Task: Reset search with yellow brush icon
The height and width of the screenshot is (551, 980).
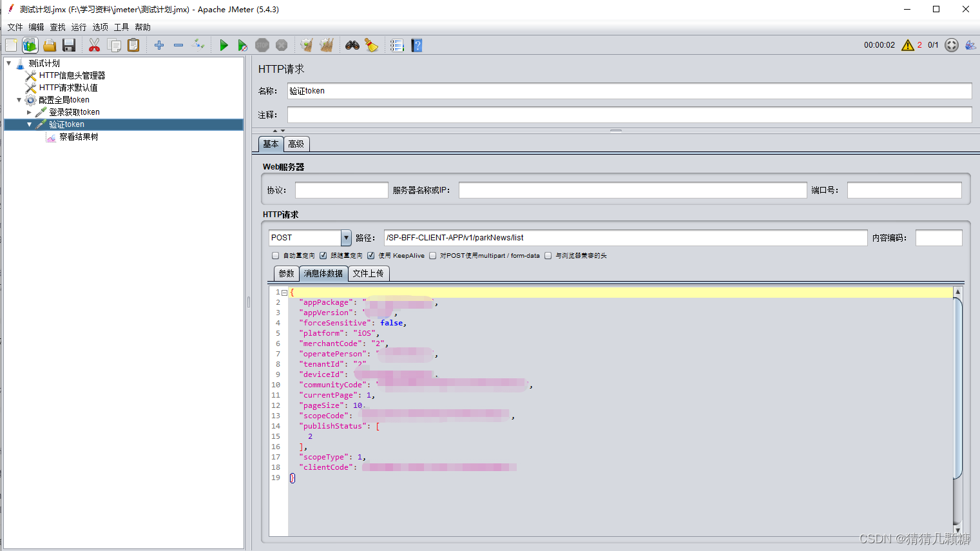Action: point(372,45)
